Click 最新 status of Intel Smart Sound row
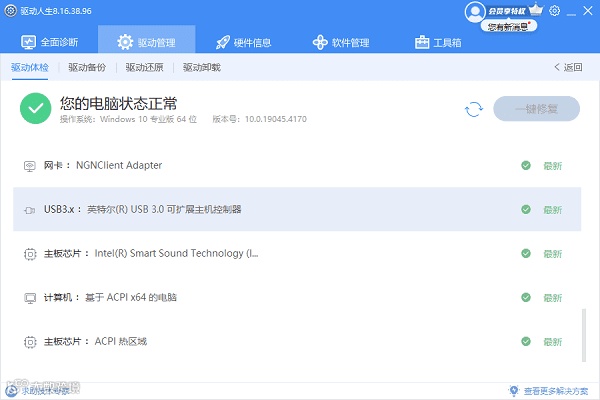600x400 pixels. pyautogui.click(x=553, y=254)
